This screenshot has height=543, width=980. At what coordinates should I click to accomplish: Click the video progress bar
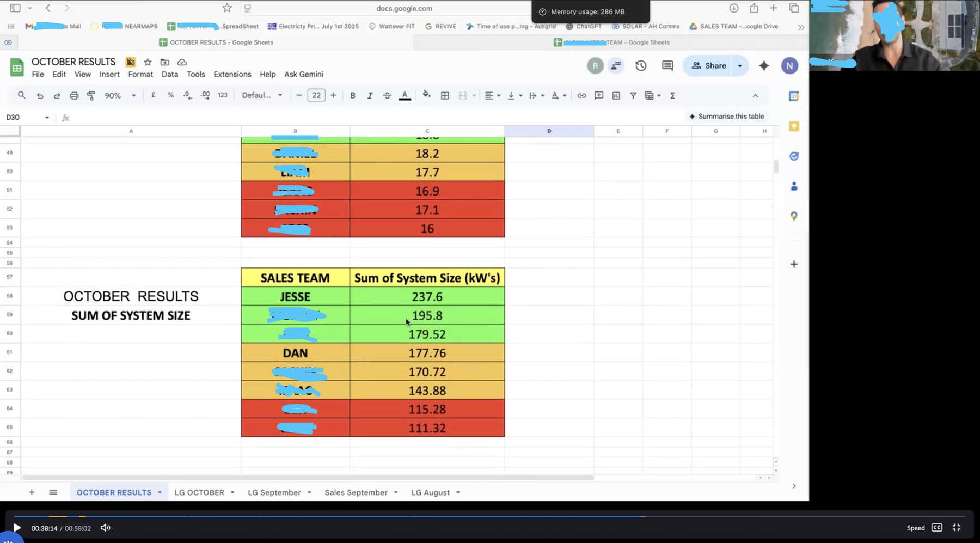[489, 516]
